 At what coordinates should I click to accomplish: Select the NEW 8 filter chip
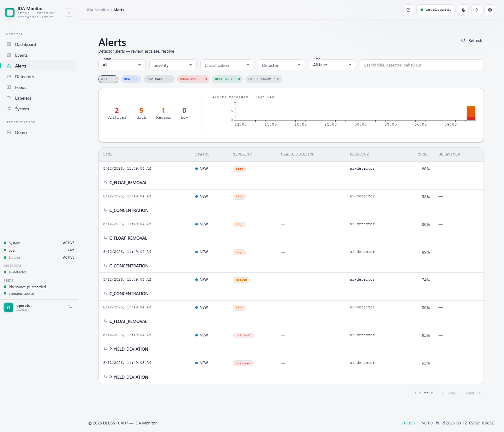tap(131, 79)
